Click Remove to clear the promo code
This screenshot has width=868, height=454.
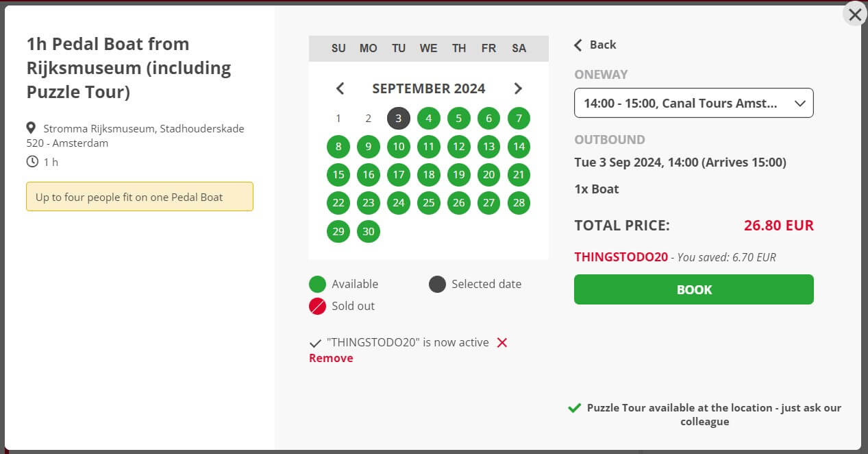click(330, 357)
